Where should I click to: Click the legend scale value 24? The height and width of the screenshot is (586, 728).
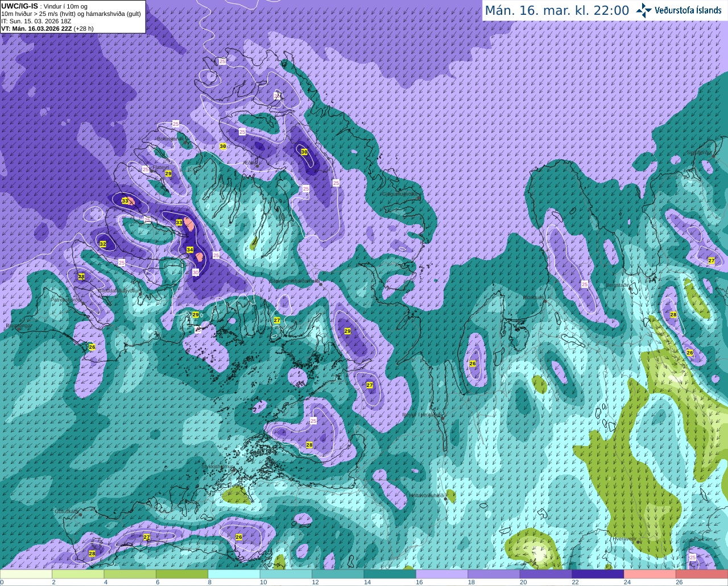[627, 582]
